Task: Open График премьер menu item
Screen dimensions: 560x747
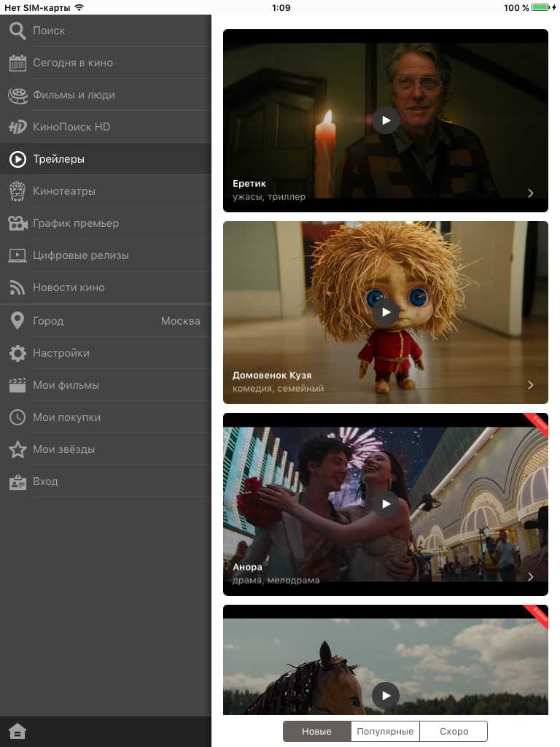Action: coord(106,223)
